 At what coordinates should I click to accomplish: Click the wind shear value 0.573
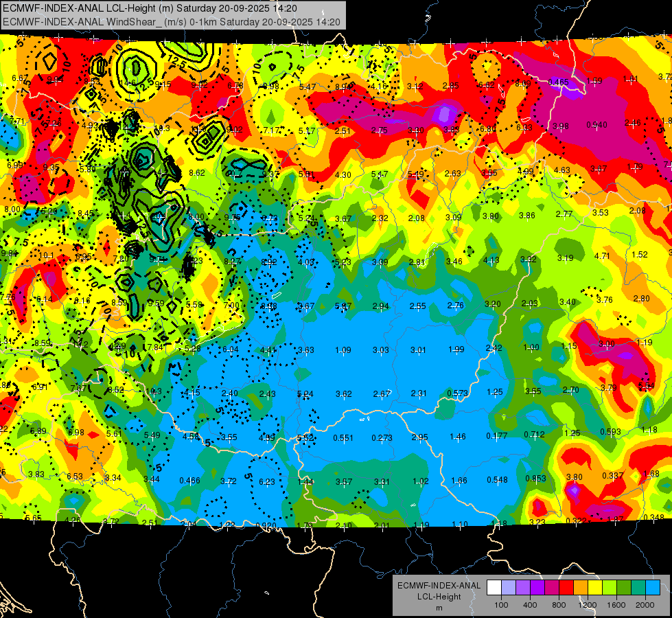(x=457, y=393)
